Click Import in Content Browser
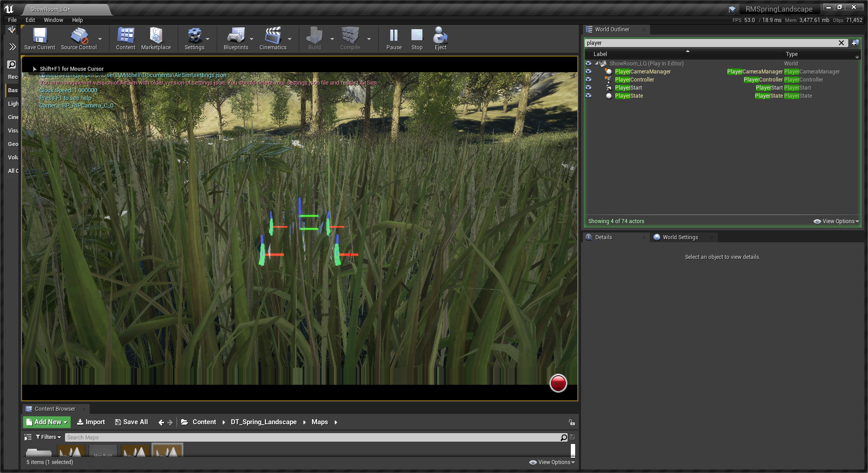 point(91,422)
